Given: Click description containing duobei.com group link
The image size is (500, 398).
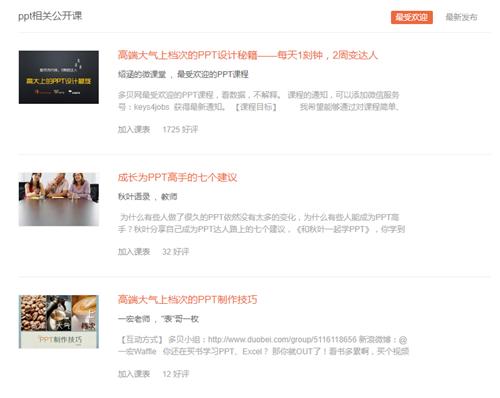Looking at the screenshot, I should coord(263,345).
